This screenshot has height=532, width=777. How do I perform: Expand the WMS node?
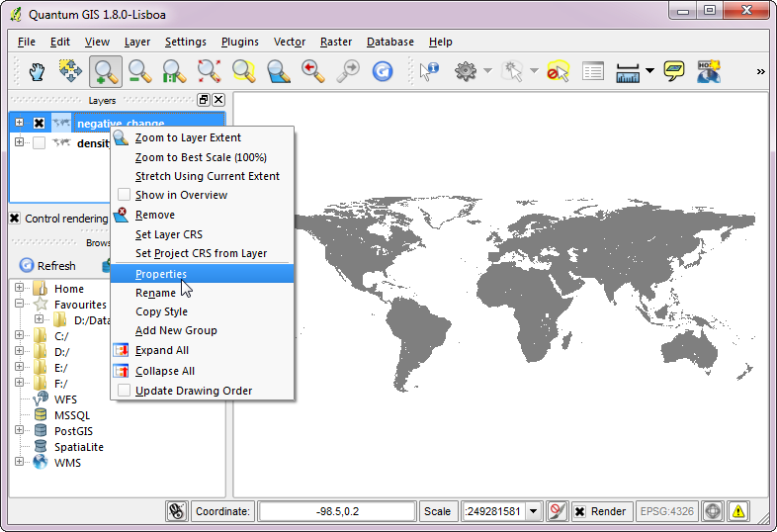pyautogui.click(x=19, y=462)
